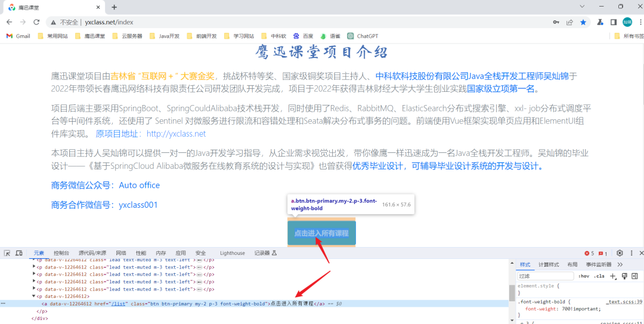This screenshot has width=644, height=324.
Task: Switch to the 内存 DevTools tab
Action: pos(161,253)
